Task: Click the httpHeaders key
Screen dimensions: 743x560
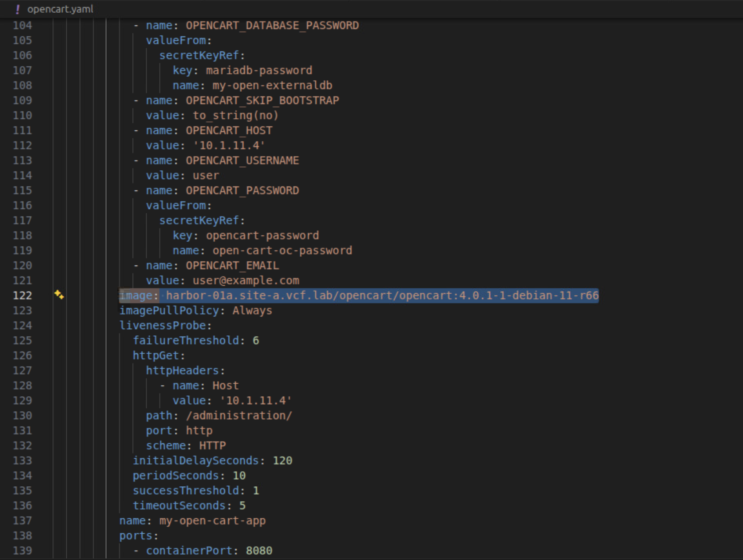Action: (x=182, y=370)
